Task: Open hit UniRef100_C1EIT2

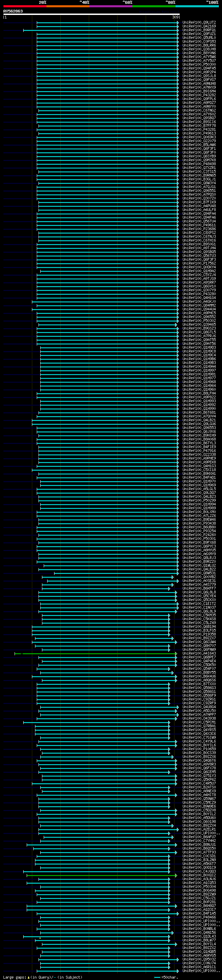Action: pos(199,604)
